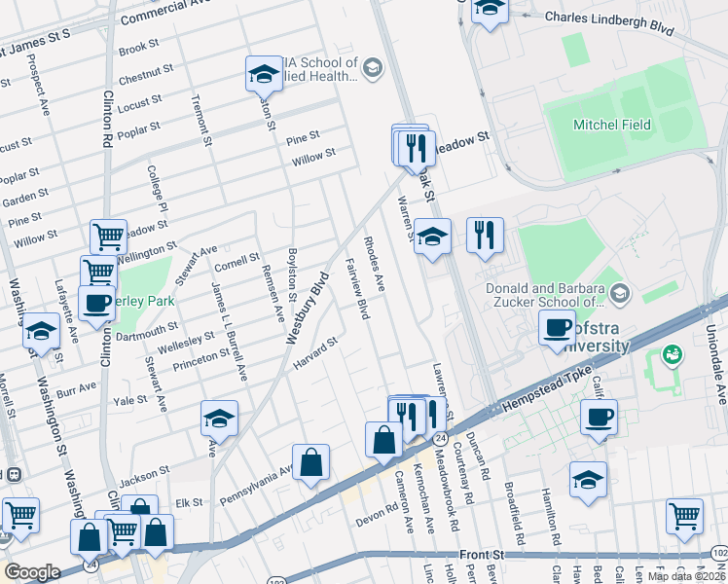Screen dimensions: 728x584
Task: Click the Donald and Barbara Zucker School label
Action: click(545, 295)
